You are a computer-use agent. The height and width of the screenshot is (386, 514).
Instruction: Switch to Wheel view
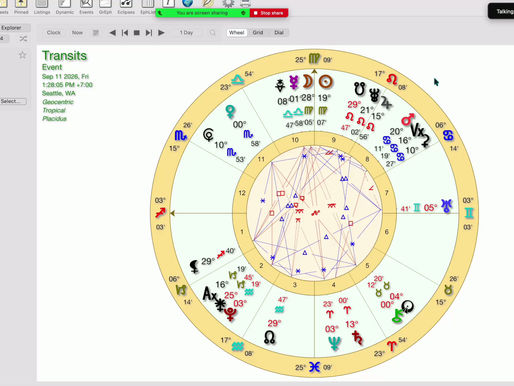tap(237, 33)
